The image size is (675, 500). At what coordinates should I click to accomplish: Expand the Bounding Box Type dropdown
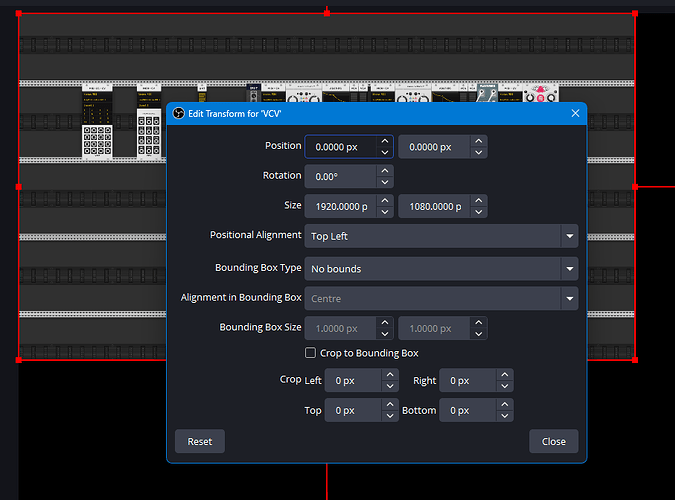[x=440, y=269]
